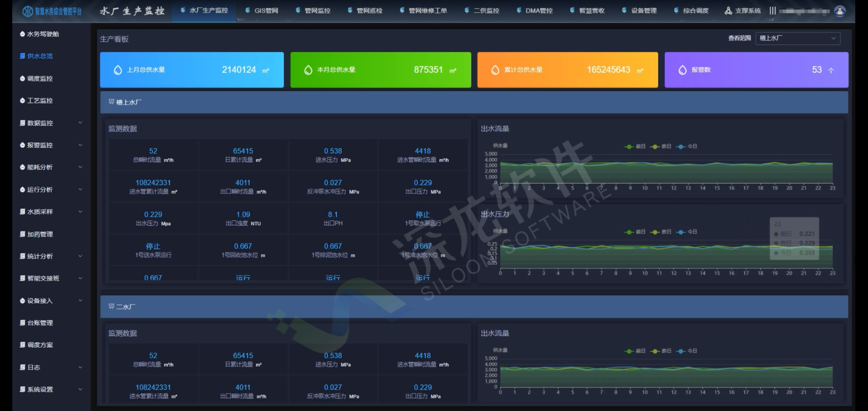Open the 查看范围 plant dropdown
Viewport: 868px width, 411px height.
tap(797, 38)
